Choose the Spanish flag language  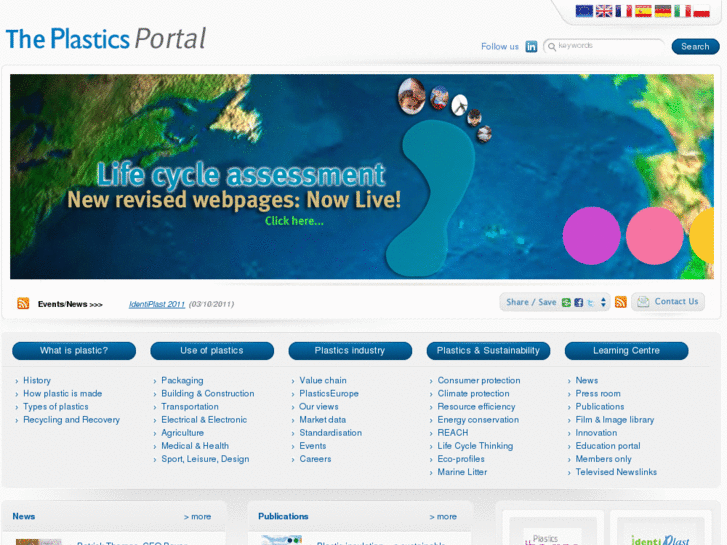(643, 11)
